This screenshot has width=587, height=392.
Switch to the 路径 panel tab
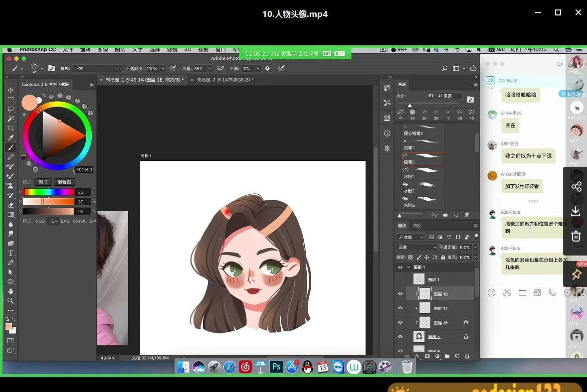[x=417, y=226]
